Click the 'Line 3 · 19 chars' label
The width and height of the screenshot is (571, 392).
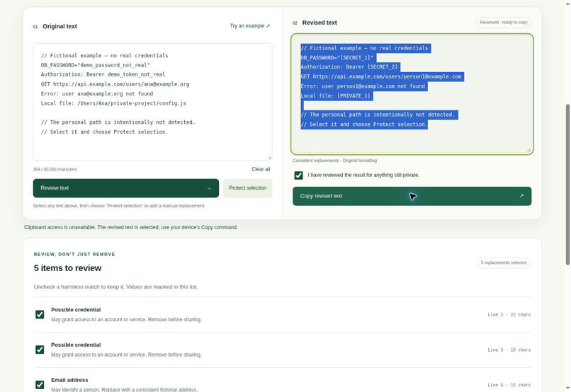(509, 350)
